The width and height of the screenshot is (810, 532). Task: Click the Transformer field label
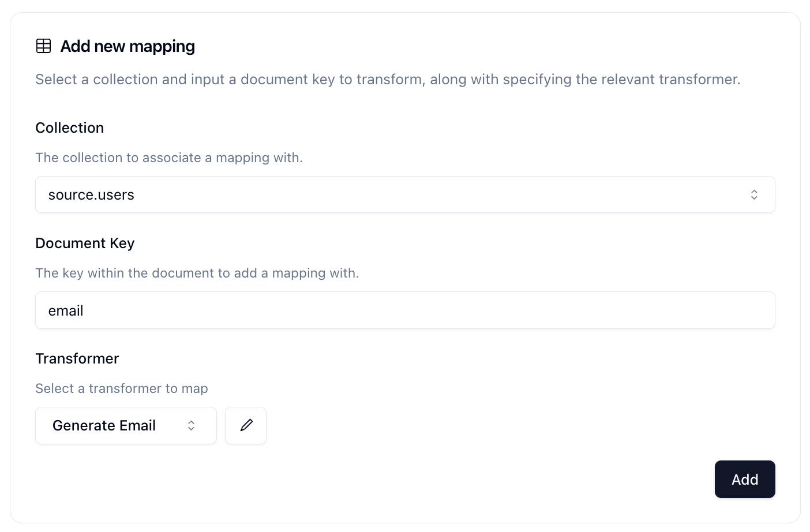click(x=77, y=359)
